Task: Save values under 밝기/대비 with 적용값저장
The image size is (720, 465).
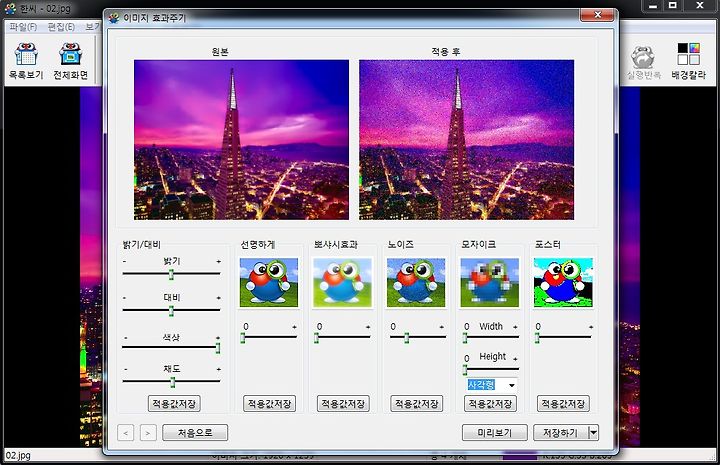Action: tap(174, 403)
